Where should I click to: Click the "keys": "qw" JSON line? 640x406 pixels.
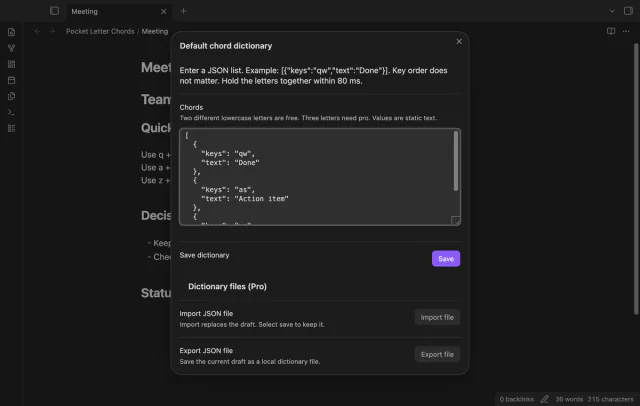[x=228, y=153]
